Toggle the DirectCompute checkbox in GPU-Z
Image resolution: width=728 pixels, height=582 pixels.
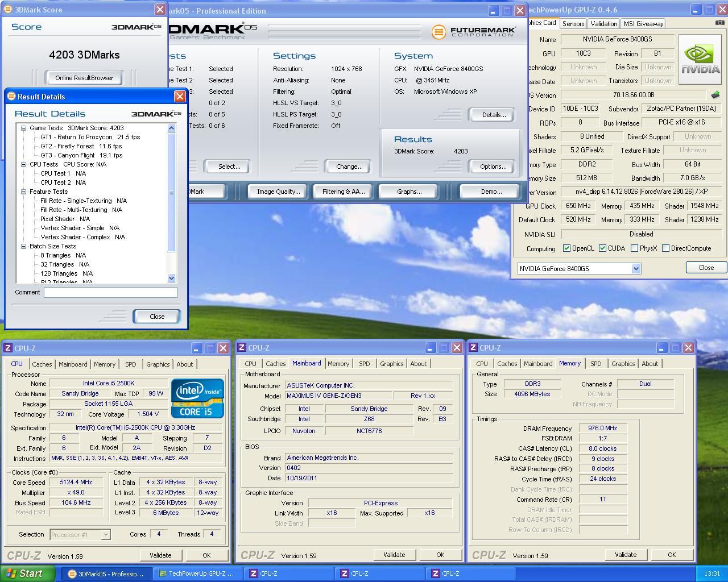point(665,248)
